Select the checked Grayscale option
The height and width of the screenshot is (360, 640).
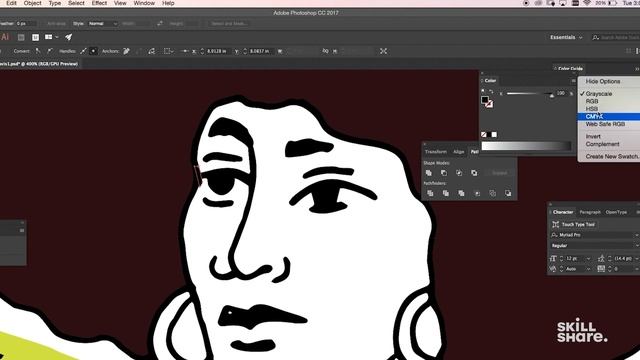pyautogui.click(x=599, y=93)
